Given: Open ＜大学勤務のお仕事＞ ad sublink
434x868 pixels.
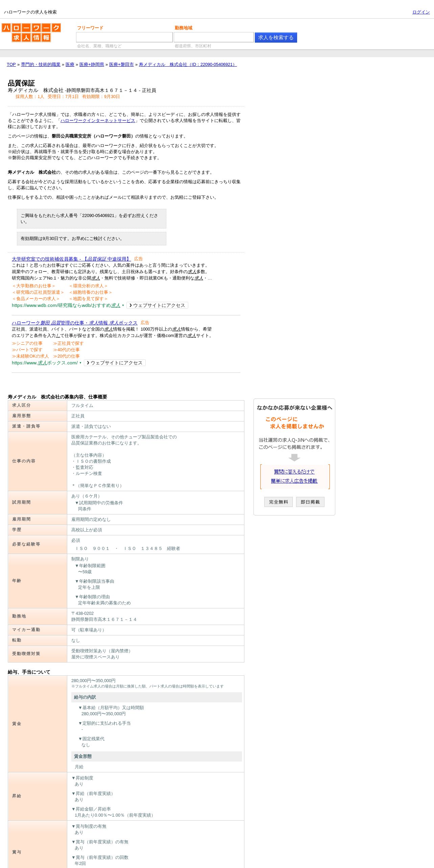Looking at the screenshot, I should click(x=33, y=286).
